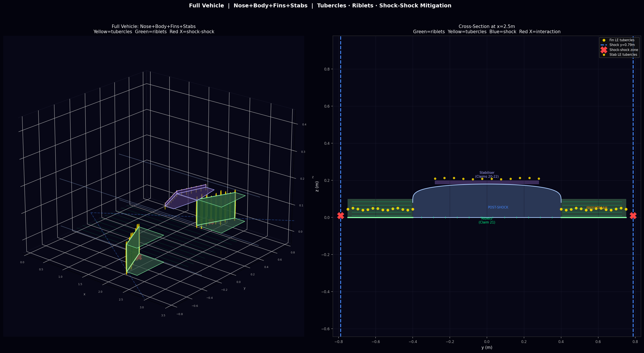
Task: Click the 'z (m)' axis label of cross-section
Action: point(317,186)
